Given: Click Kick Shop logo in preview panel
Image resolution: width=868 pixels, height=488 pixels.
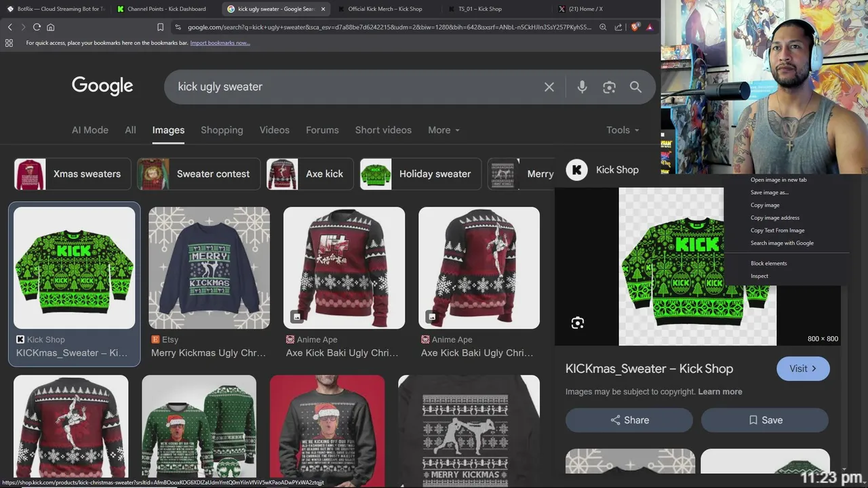Looking at the screenshot, I should (577, 169).
